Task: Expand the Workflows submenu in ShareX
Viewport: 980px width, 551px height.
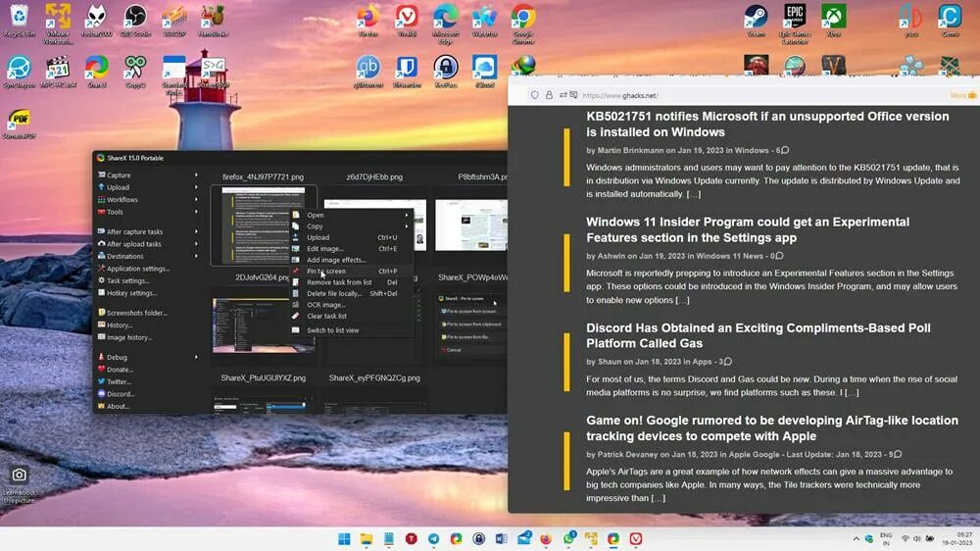Action: pos(148,199)
